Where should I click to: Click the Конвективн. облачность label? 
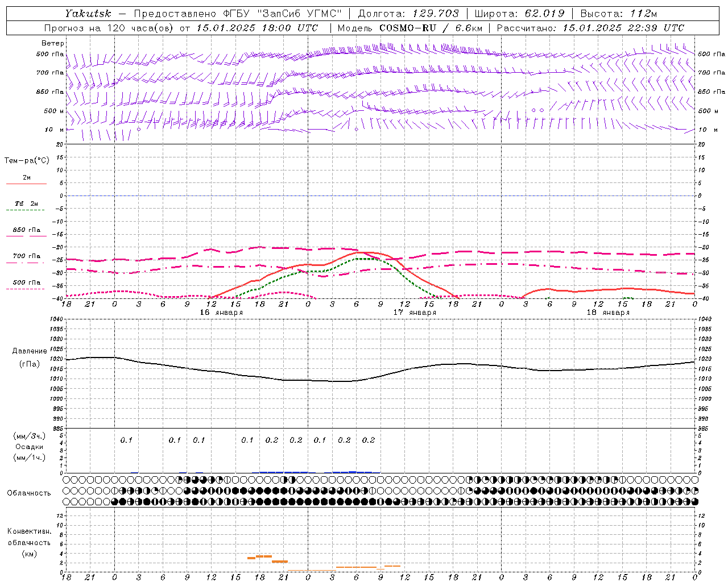[29, 542]
